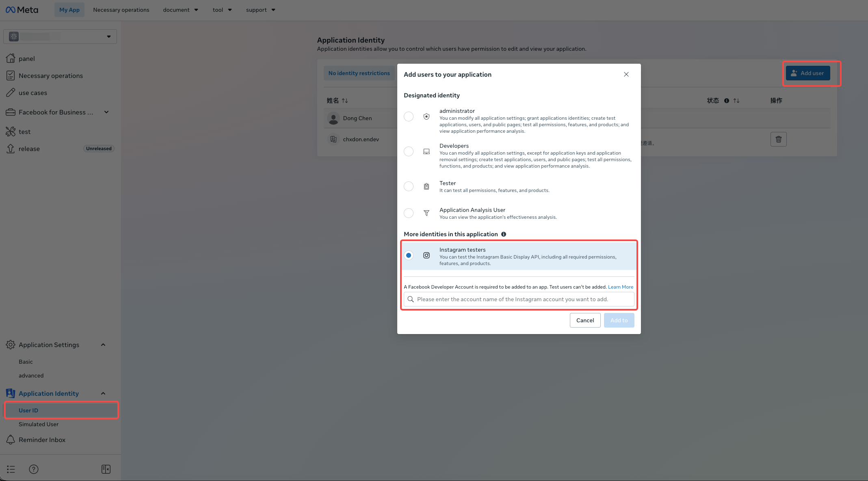
Task: Open the My App tab
Action: tap(69, 10)
